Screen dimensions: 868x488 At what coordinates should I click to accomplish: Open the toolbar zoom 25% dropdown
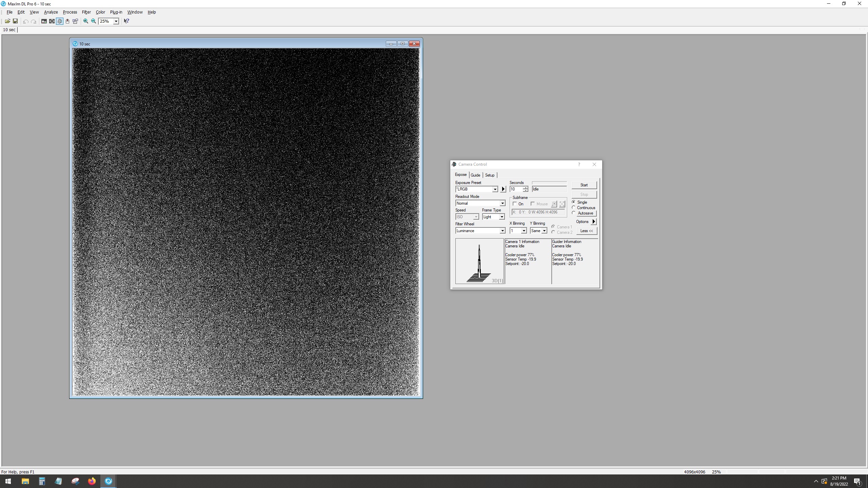pyautogui.click(x=116, y=21)
